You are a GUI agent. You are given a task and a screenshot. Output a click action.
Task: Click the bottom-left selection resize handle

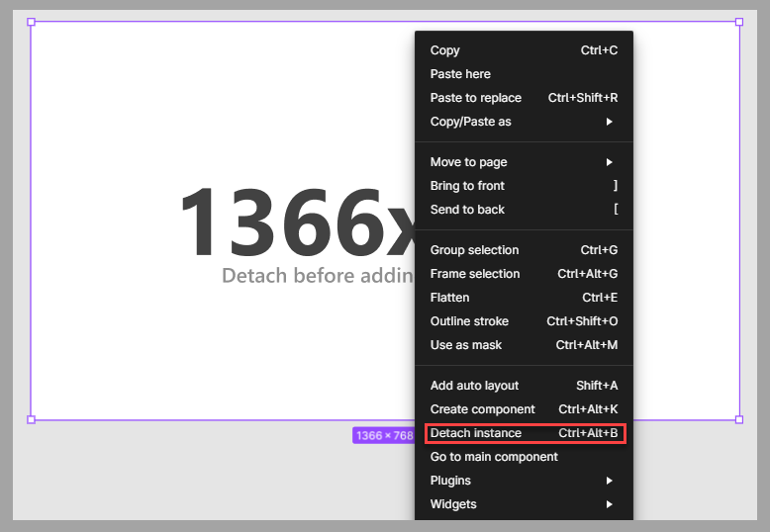[31, 419]
